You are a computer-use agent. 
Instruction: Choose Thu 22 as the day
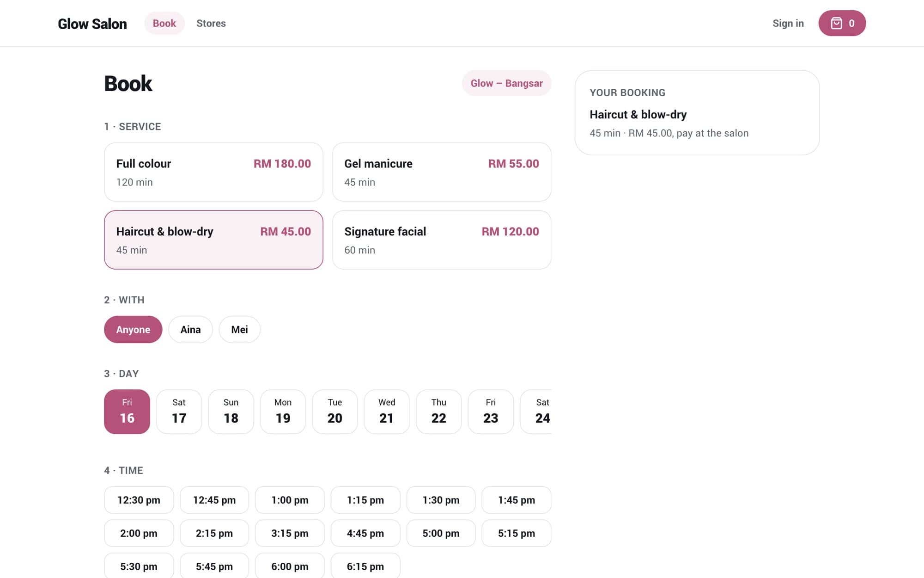439,412
